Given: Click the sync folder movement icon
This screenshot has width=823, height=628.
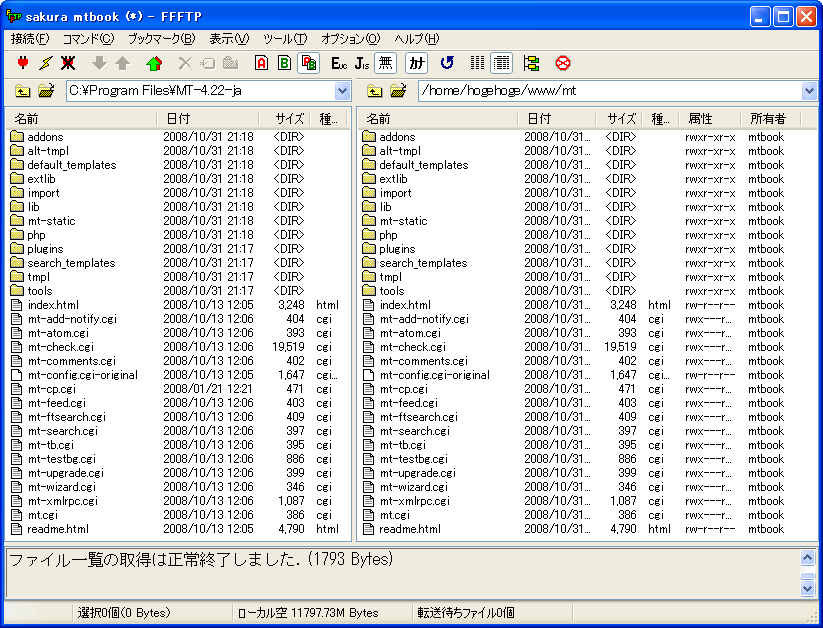Looking at the screenshot, I should coord(532,63).
